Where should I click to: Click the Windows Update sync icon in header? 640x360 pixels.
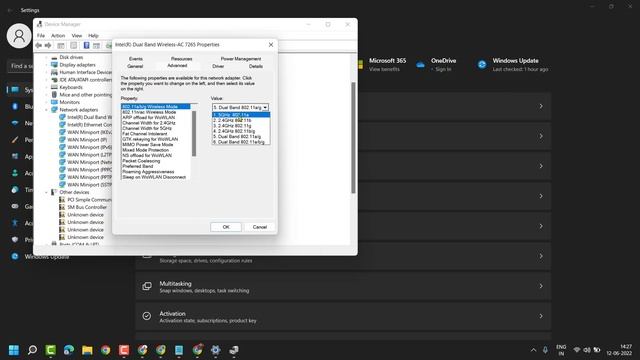coord(482,64)
